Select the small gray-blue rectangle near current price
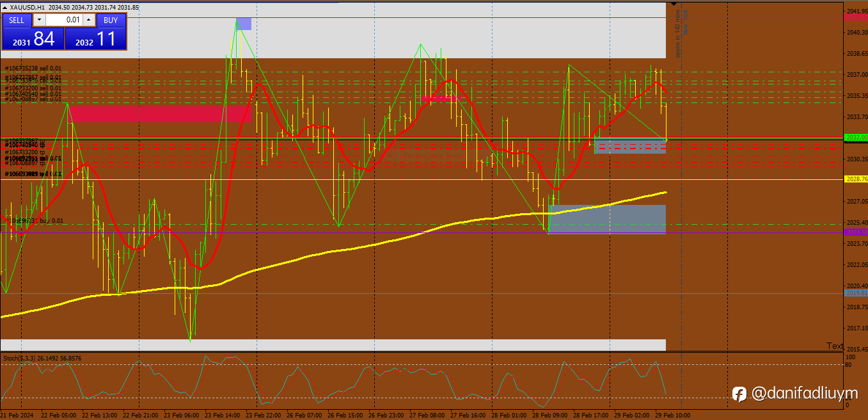This screenshot has width=868, height=420. coord(630,145)
